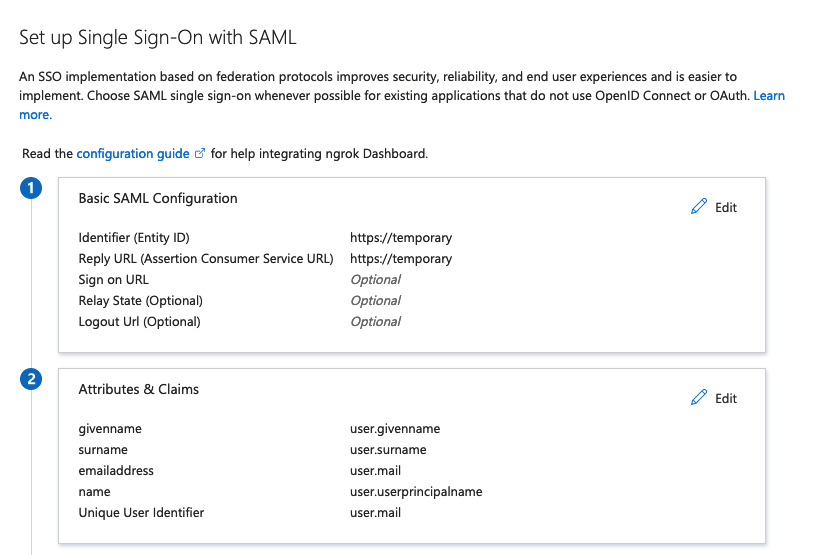Viewport: 816px width, 555px height.
Task: Click the emailaddress claim label
Action: pyautogui.click(x=116, y=471)
